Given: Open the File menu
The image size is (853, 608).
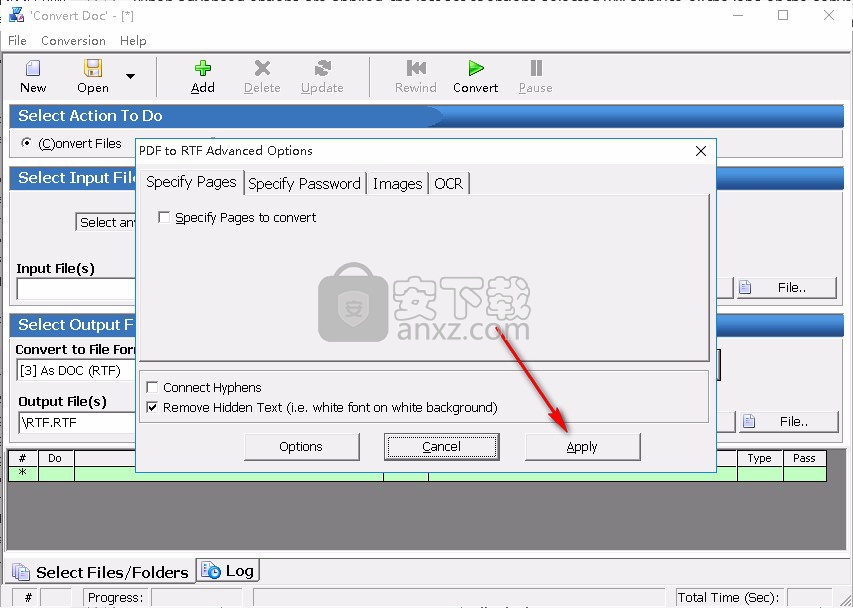Looking at the screenshot, I should point(17,41).
